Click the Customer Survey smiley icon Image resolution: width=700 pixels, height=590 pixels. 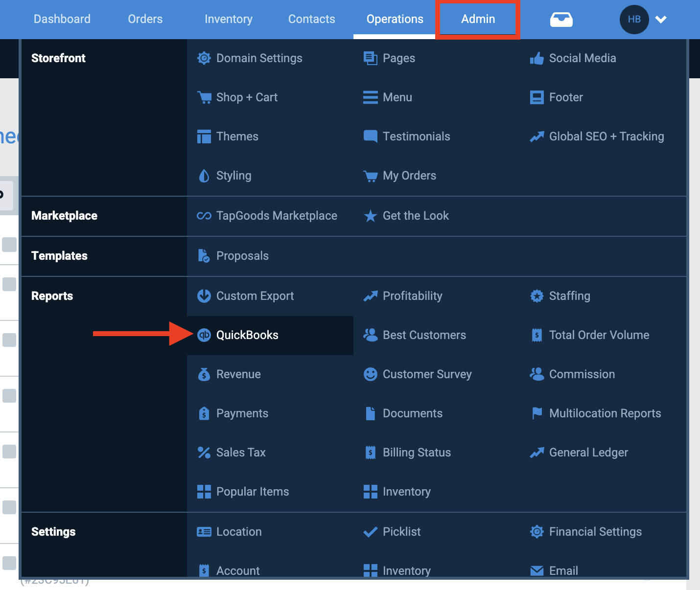(371, 374)
